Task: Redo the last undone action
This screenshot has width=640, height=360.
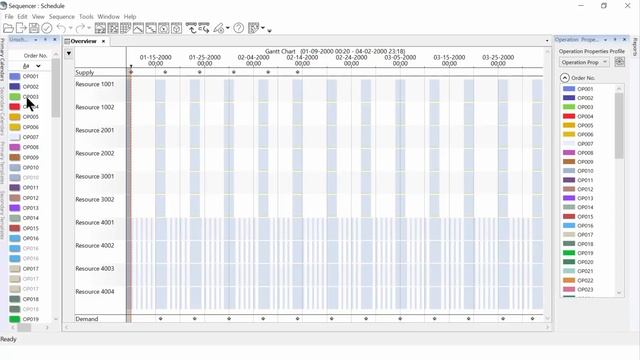Action: (80, 28)
